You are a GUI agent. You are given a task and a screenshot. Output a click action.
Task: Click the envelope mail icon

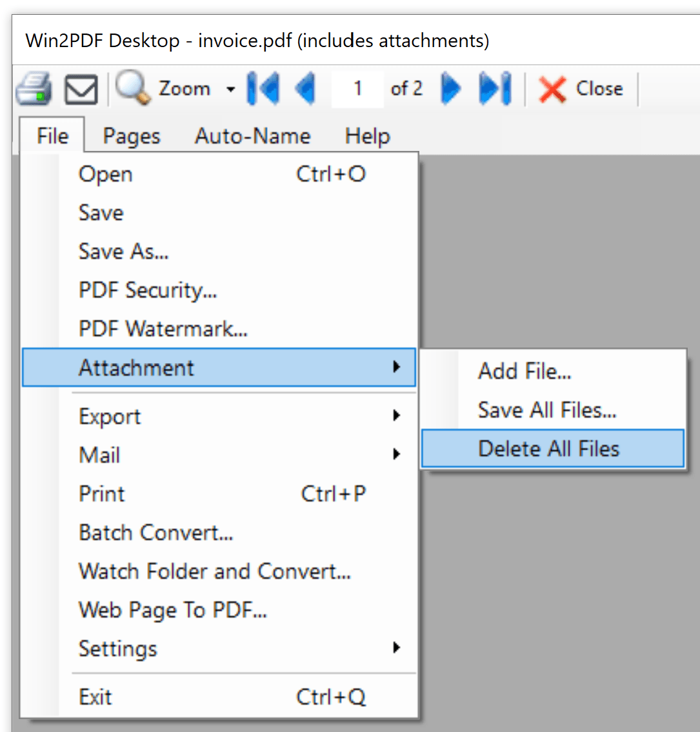81,89
